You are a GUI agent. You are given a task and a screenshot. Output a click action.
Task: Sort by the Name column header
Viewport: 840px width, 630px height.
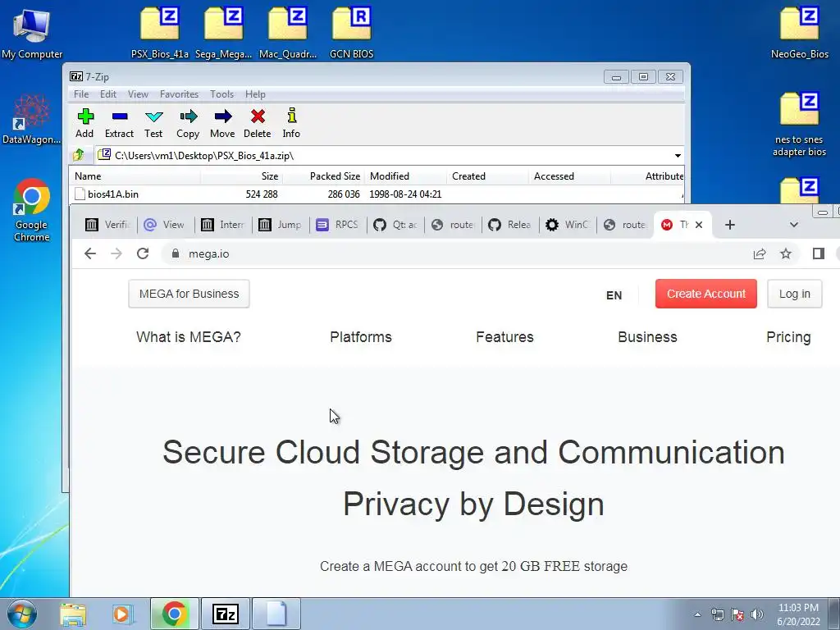tap(135, 176)
